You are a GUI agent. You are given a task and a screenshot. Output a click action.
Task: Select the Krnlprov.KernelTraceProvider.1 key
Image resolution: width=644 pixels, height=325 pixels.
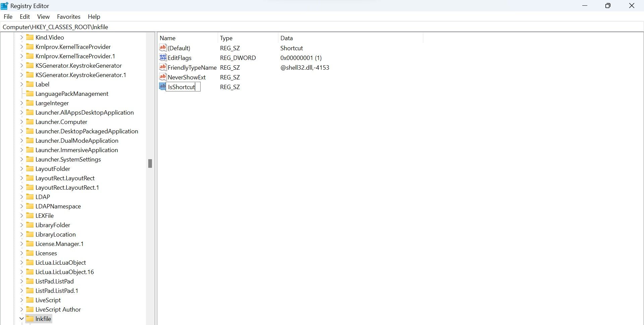coord(75,56)
